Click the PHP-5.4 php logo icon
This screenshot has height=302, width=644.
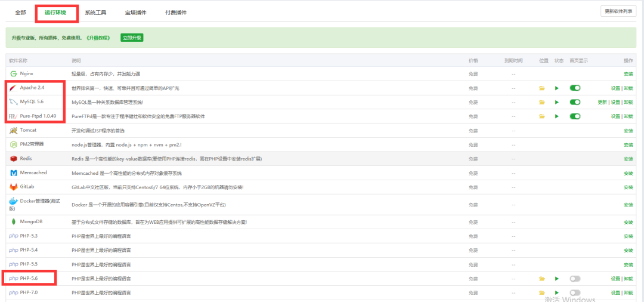pyautogui.click(x=13, y=250)
